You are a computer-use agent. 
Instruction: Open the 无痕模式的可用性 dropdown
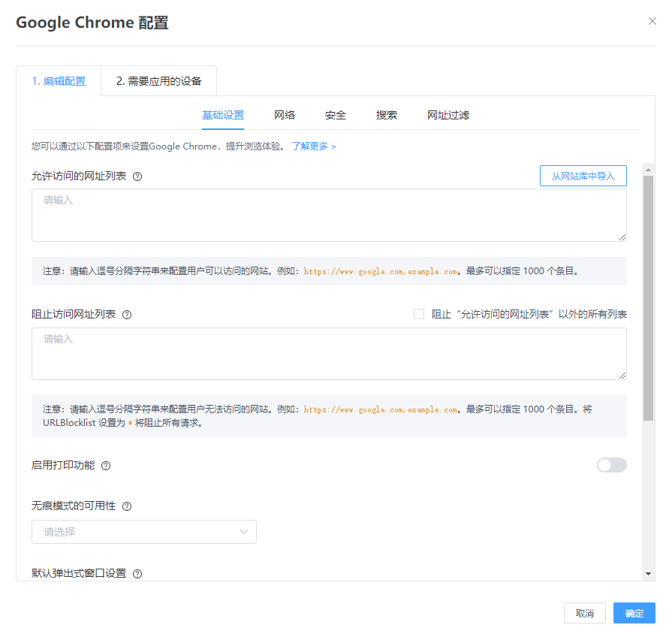(144, 532)
